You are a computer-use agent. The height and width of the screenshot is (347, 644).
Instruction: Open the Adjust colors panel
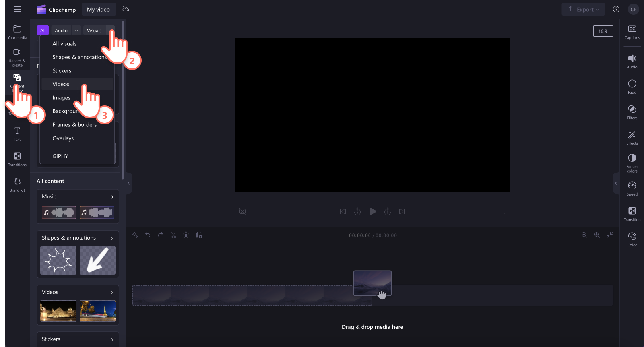click(632, 163)
